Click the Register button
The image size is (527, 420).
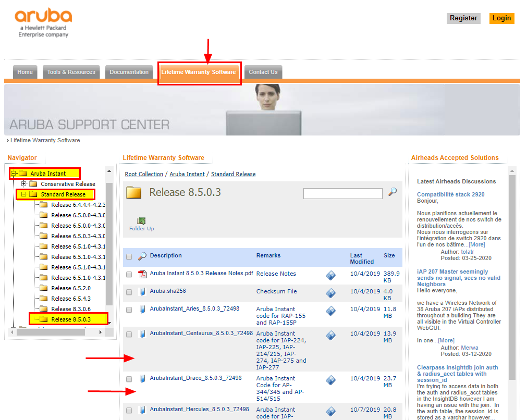(463, 18)
